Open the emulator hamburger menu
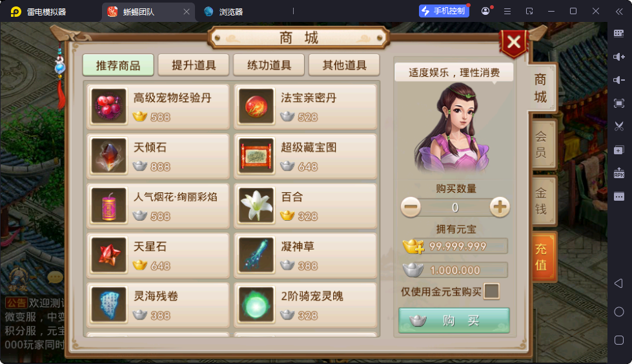The width and height of the screenshot is (632, 364). coord(507,11)
